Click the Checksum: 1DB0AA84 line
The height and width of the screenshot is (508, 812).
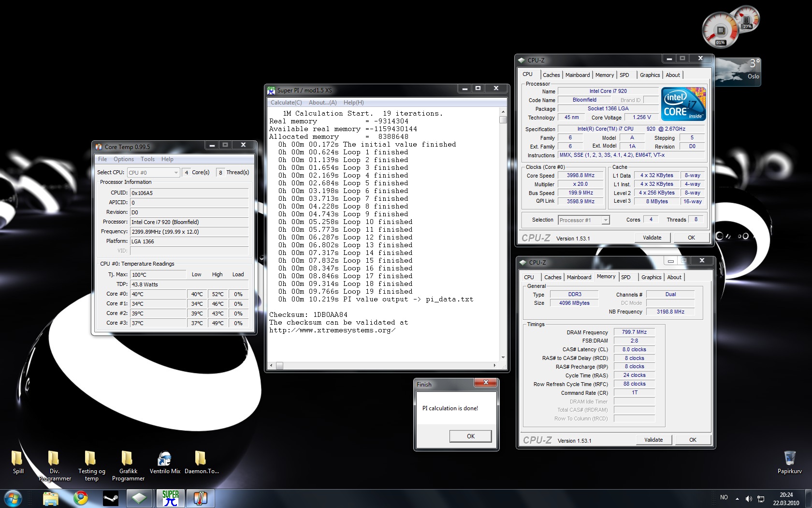(x=308, y=315)
